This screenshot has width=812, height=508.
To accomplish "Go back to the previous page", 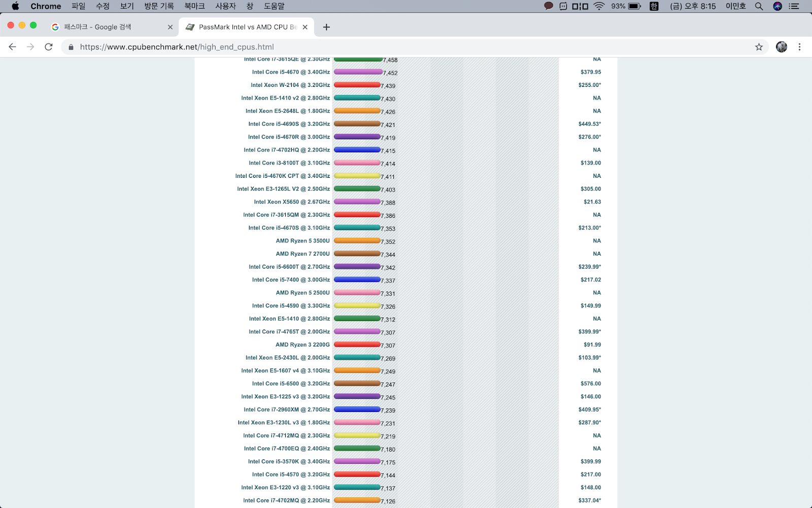I will click(13, 47).
